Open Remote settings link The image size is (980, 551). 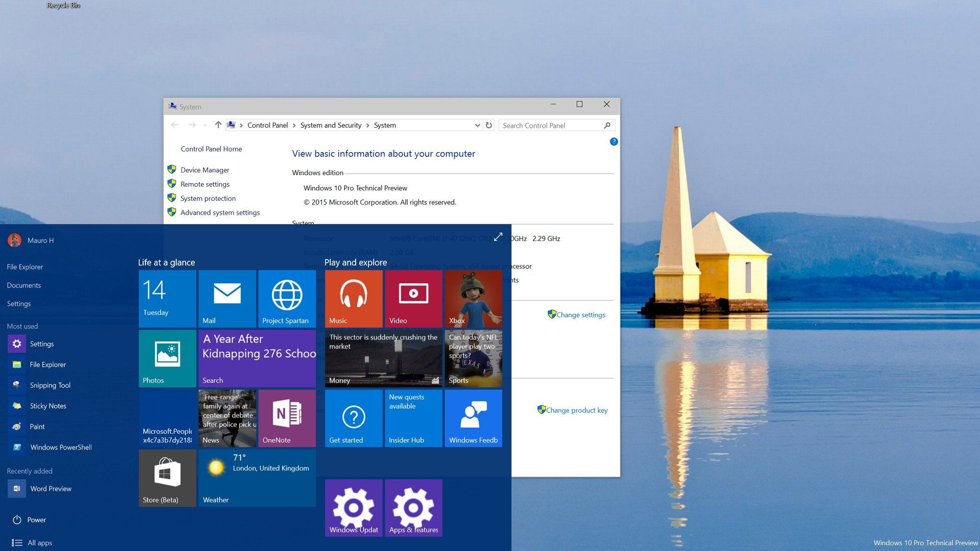point(205,184)
